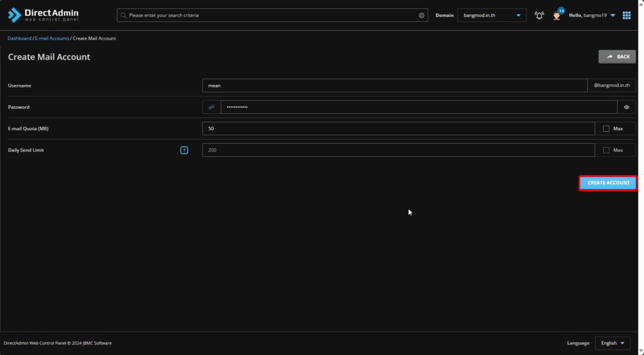
Task: Show the password using the eye icon
Action: click(x=626, y=107)
